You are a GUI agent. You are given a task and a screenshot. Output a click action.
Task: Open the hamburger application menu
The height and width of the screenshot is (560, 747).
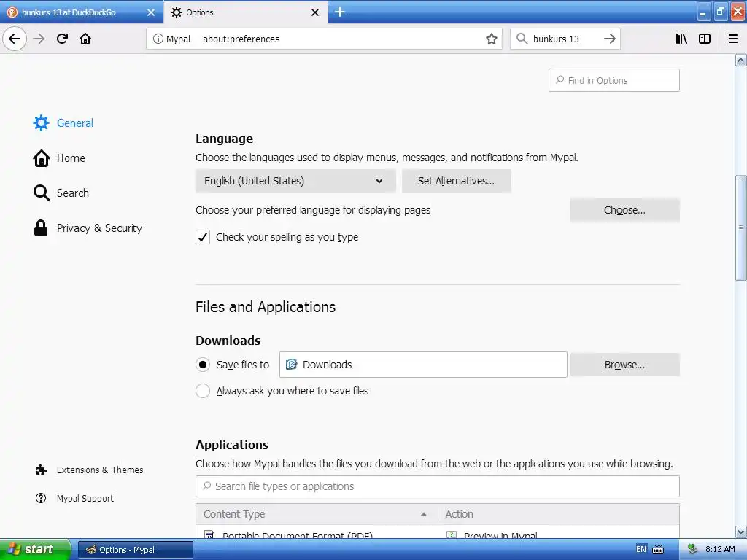[x=733, y=39]
